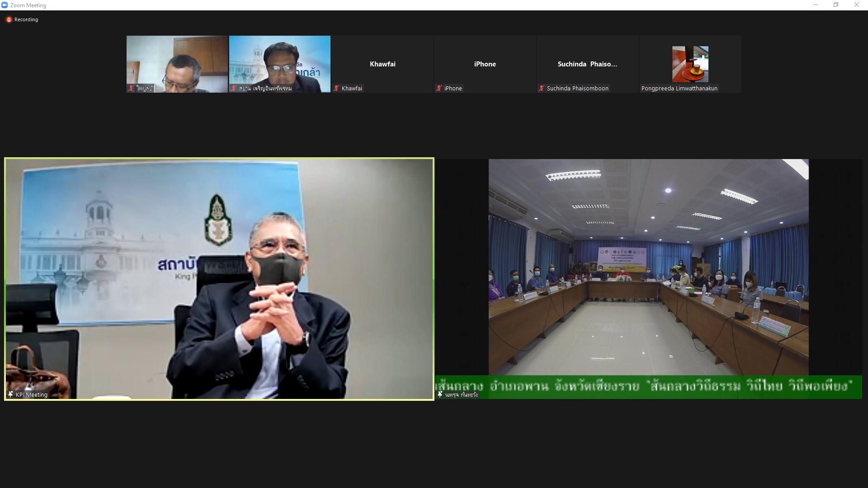The image size is (868, 488).
Task: Click the Pongpreeda Limwatthanakun name label
Action: click(679, 88)
